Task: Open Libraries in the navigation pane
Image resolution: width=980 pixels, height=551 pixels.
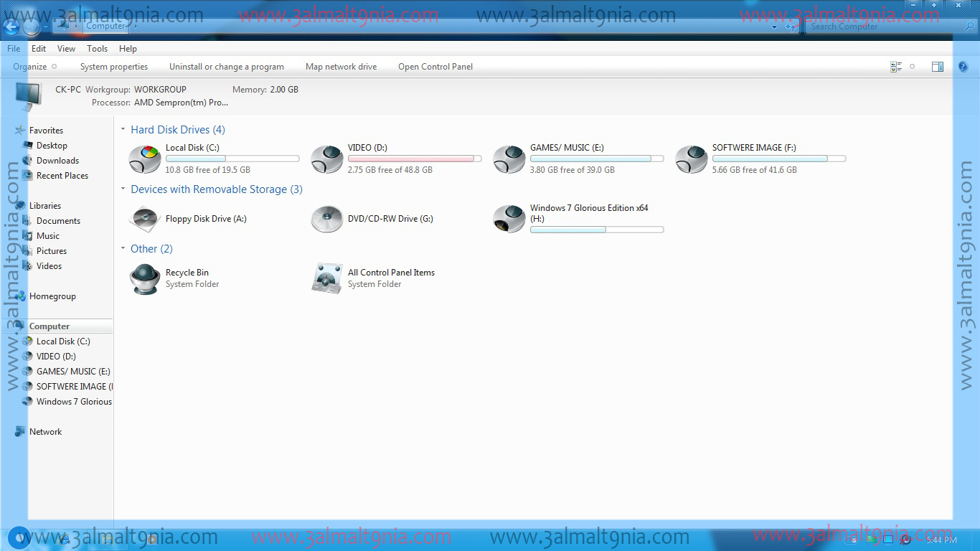Action: coord(45,206)
